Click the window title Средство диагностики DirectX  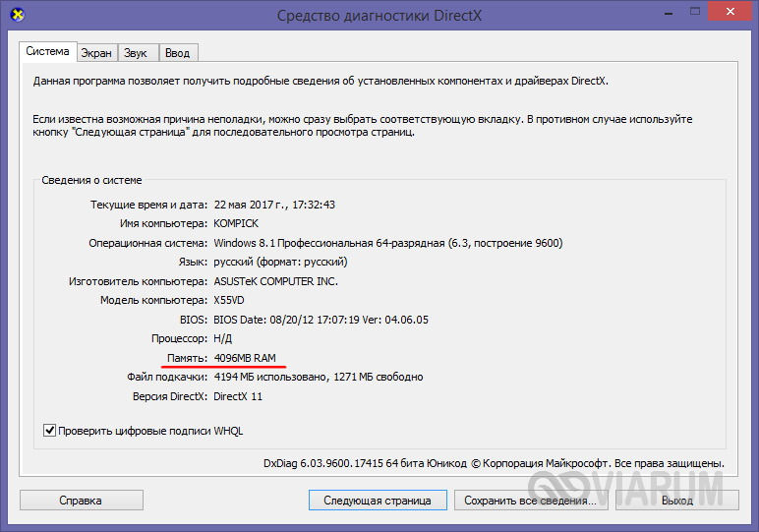point(379,16)
